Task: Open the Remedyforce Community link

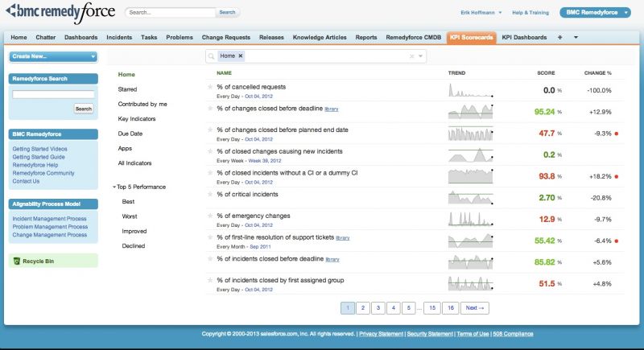Action: pos(43,173)
